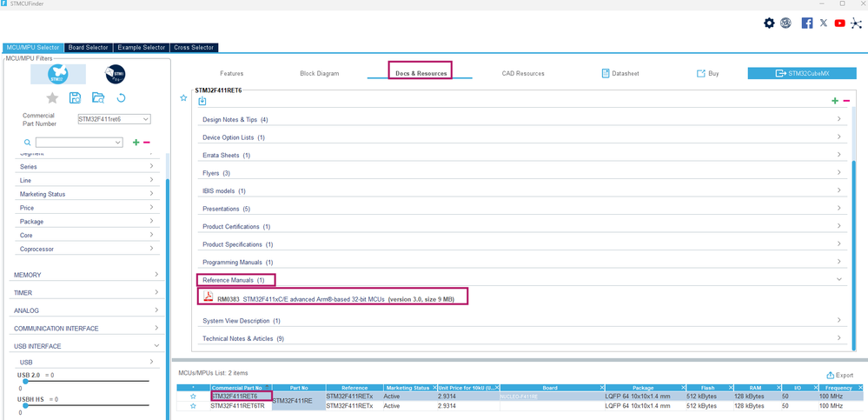Switch to the Board Selector tab
Viewport: 868px width, 420px height.
(89, 48)
